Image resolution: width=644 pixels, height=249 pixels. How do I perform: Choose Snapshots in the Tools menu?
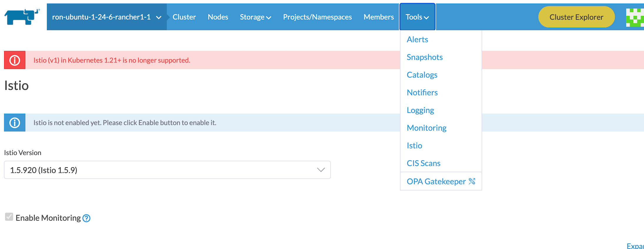(x=425, y=57)
